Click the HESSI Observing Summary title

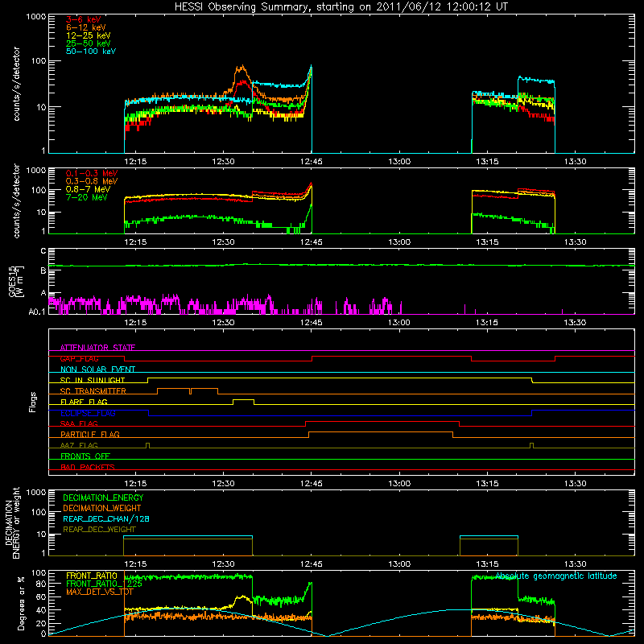(341, 7)
